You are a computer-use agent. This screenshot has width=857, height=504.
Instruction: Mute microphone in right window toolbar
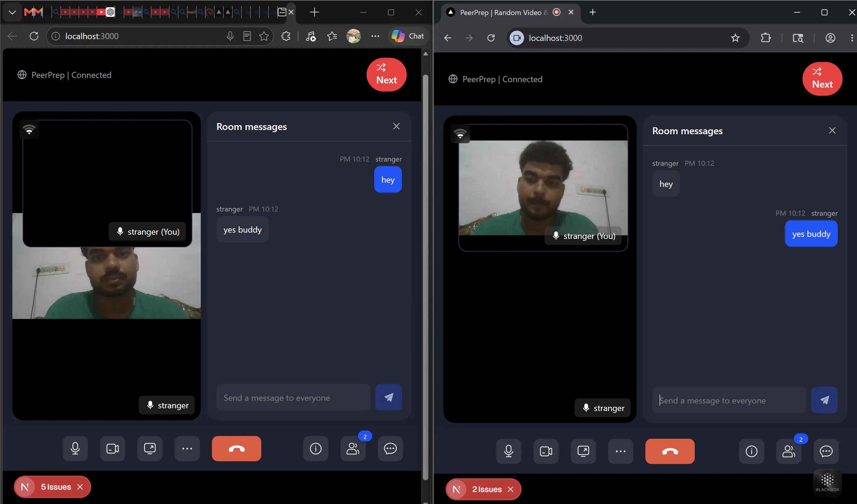coord(509,451)
